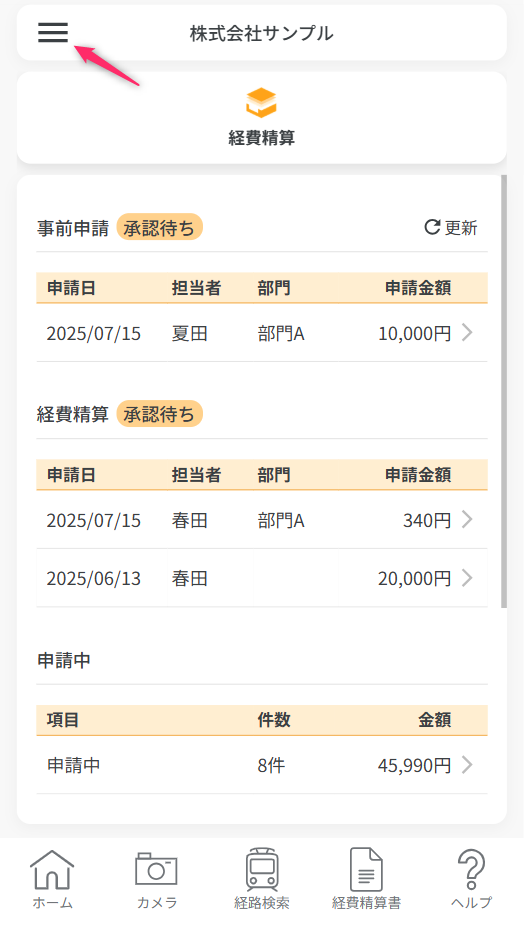This screenshot has height=930, width=524.
Task: Expand the 10,000円 夏田 request chevron
Action: pos(467,333)
